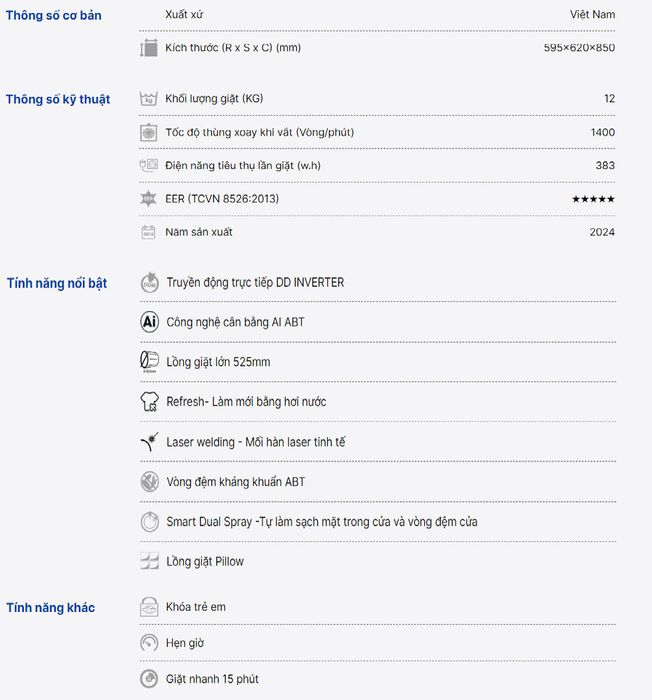The height and width of the screenshot is (700, 652).
Task: Click the energy consumption plug icon
Action: pyautogui.click(x=149, y=166)
